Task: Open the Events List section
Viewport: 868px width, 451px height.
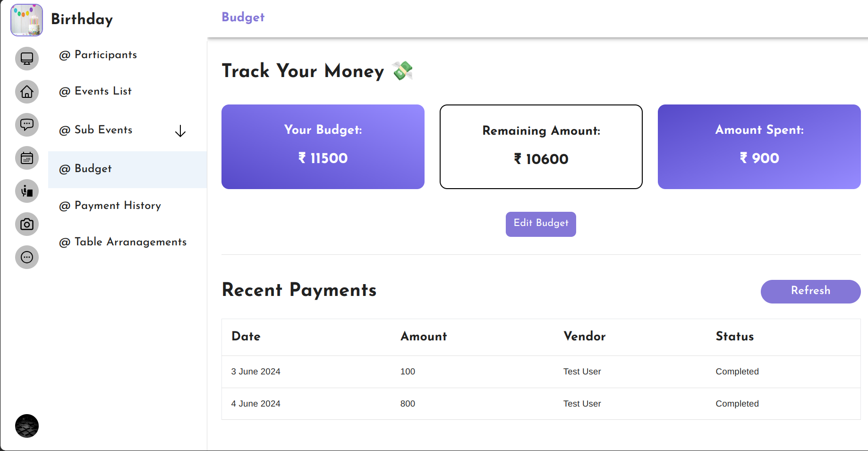Action: pos(95,91)
